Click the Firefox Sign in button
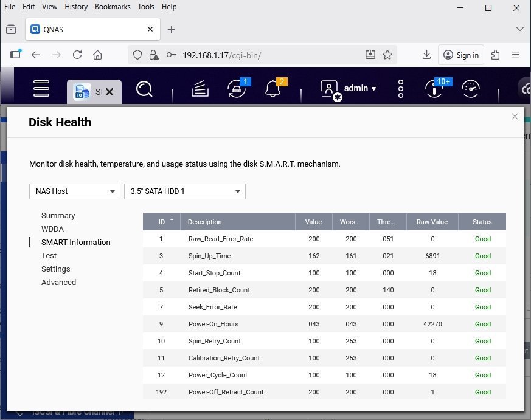This screenshot has height=420, width=531. click(462, 55)
